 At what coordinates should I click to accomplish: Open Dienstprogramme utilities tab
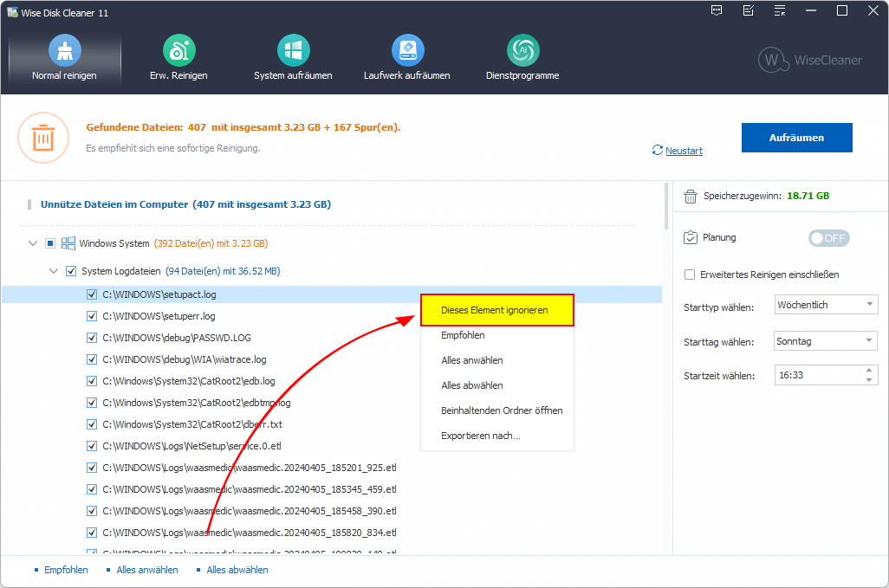[522, 59]
